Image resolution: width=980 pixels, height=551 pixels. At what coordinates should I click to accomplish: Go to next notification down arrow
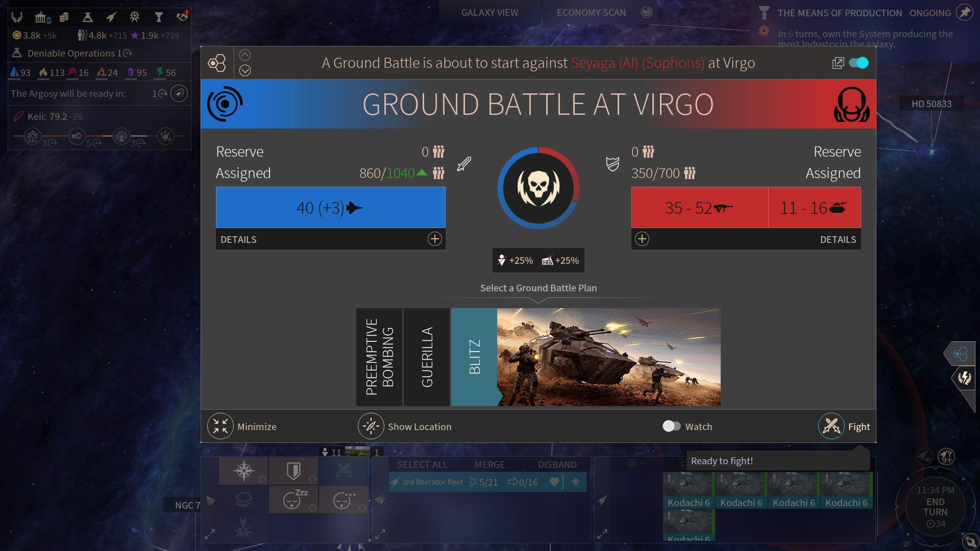pyautogui.click(x=245, y=70)
